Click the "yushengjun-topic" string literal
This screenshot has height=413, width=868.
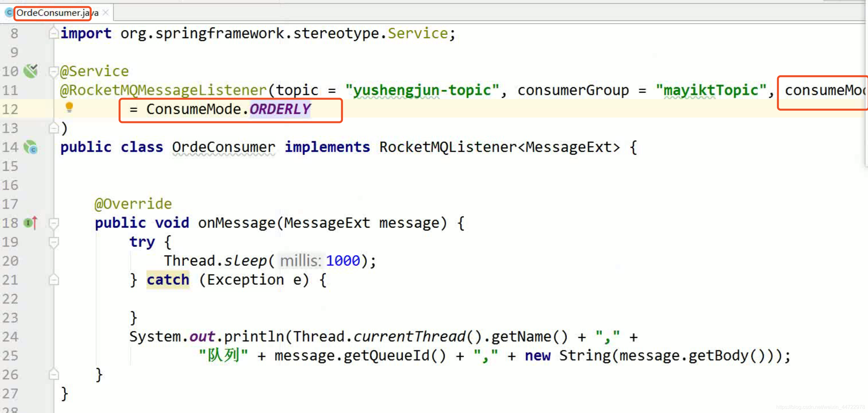(x=422, y=90)
